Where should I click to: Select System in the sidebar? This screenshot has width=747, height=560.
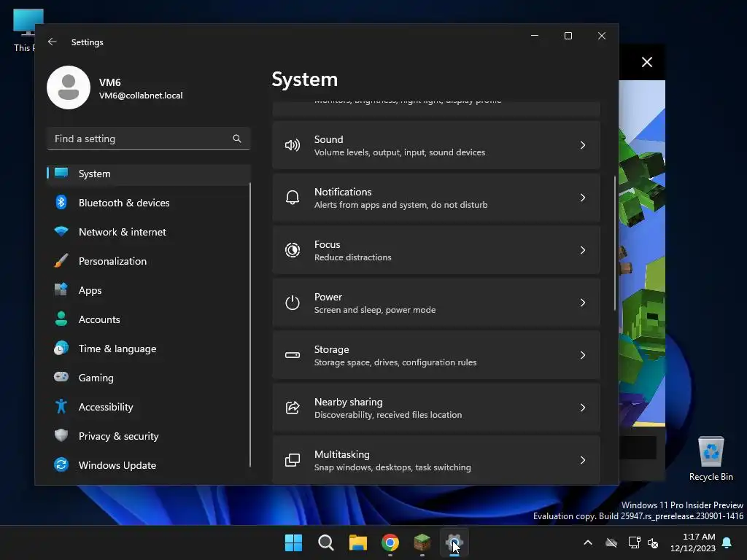click(x=149, y=174)
